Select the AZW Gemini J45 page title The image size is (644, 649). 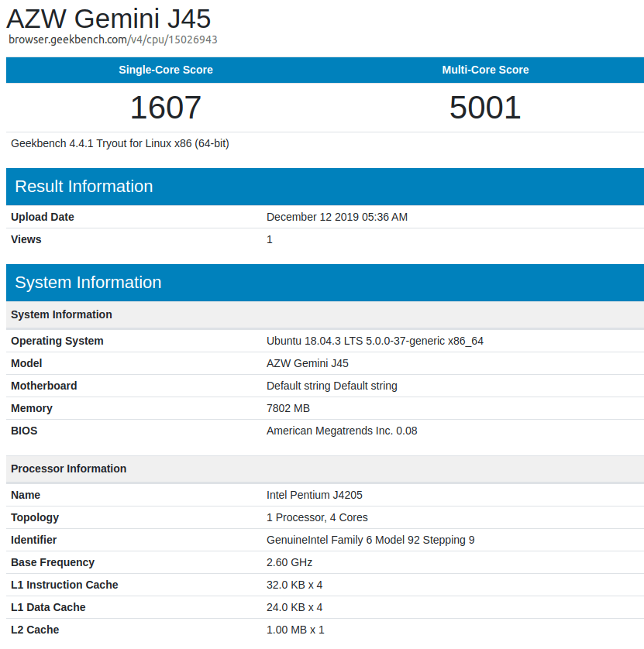pos(108,19)
